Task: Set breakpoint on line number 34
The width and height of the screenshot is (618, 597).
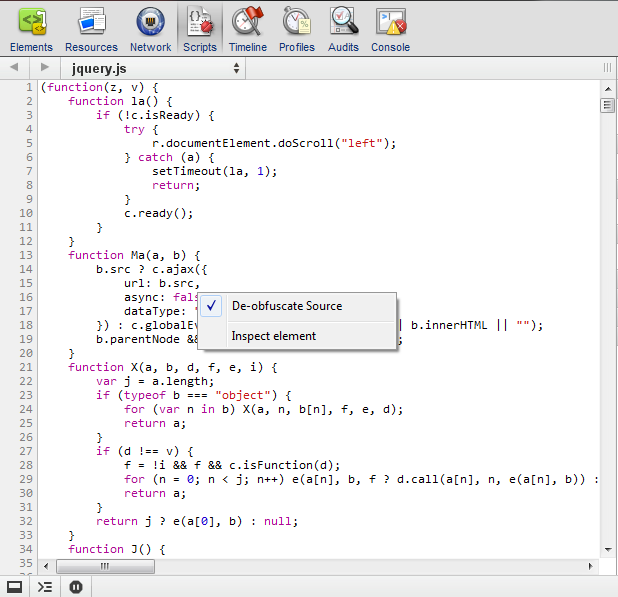Action: 26,549
